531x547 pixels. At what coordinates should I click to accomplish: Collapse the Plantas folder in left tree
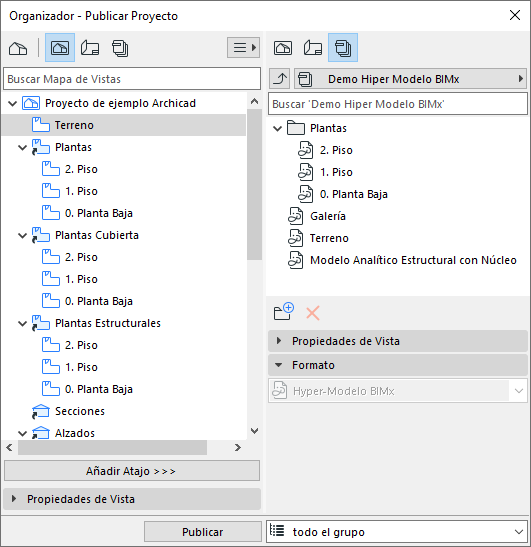(x=22, y=147)
